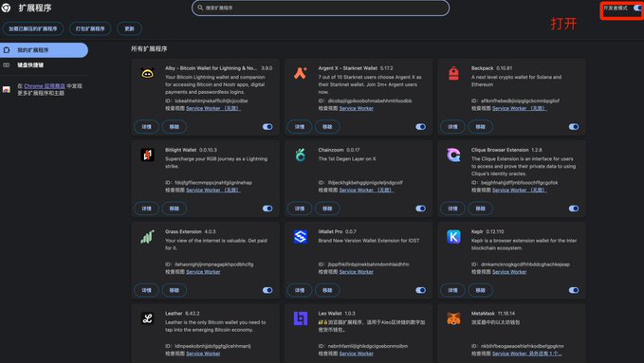Click the Backpack extension icon
Viewport: 644px width, 363px height.
click(x=453, y=73)
